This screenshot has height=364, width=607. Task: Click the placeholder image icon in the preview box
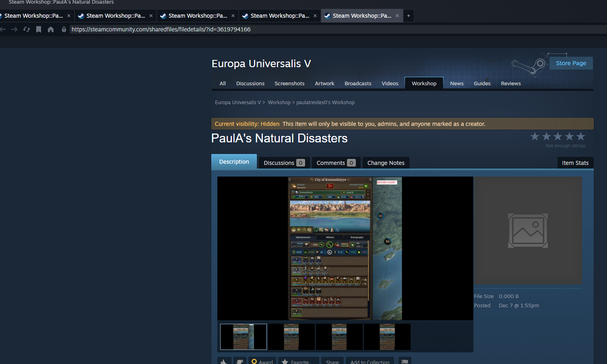point(528,230)
